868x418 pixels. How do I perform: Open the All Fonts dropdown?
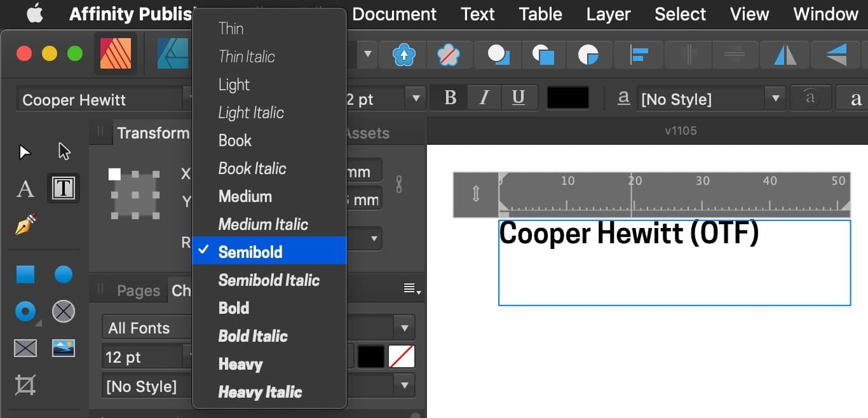(405, 327)
